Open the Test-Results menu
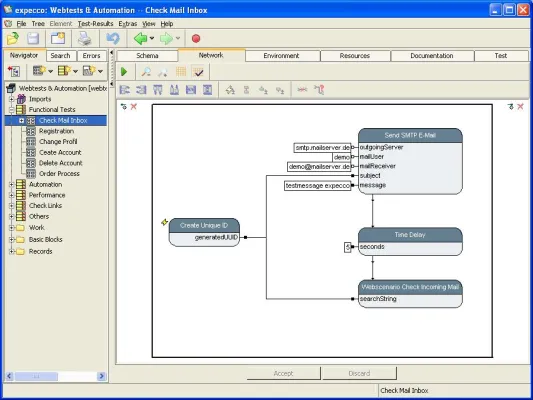 [95, 24]
